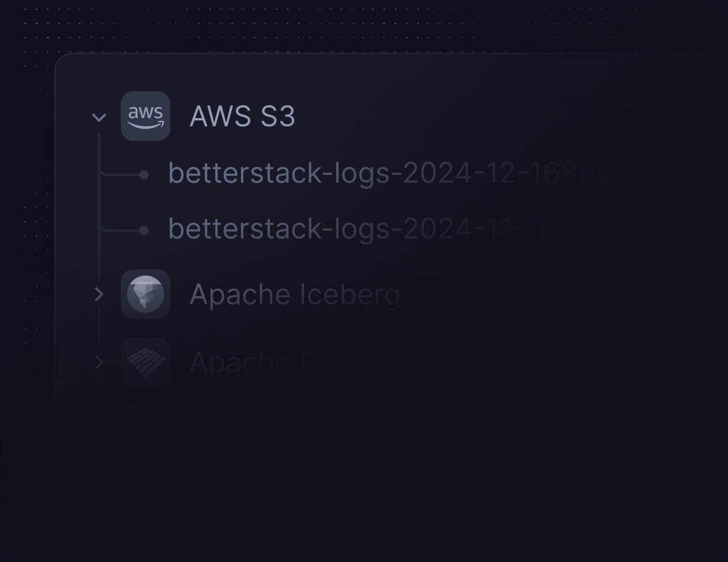
Task: Click the bullet dot beside betterstack-logs-2024-12
Action: pyautogui.click(x=144, y=175)
